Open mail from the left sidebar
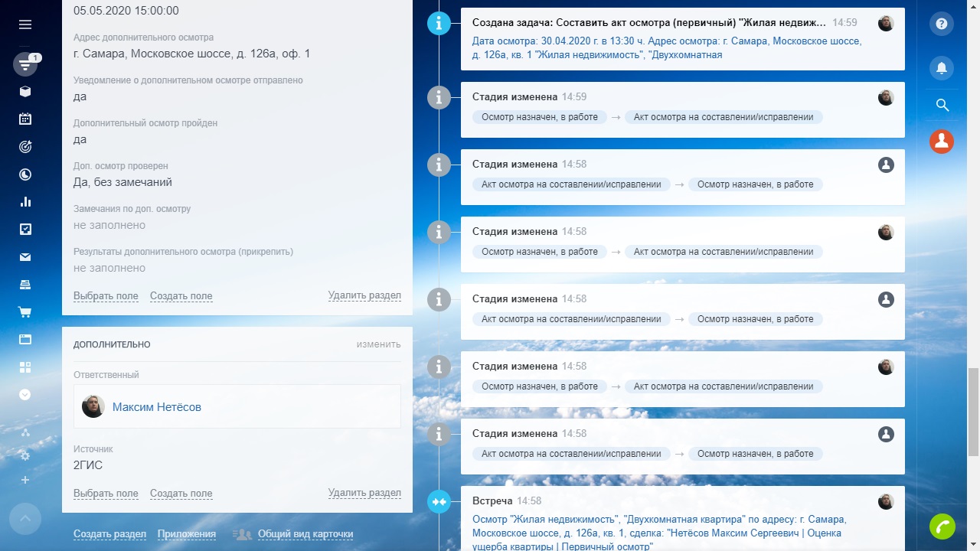The height and width of the screenshot is (551, 980). [x=25, y=257]
